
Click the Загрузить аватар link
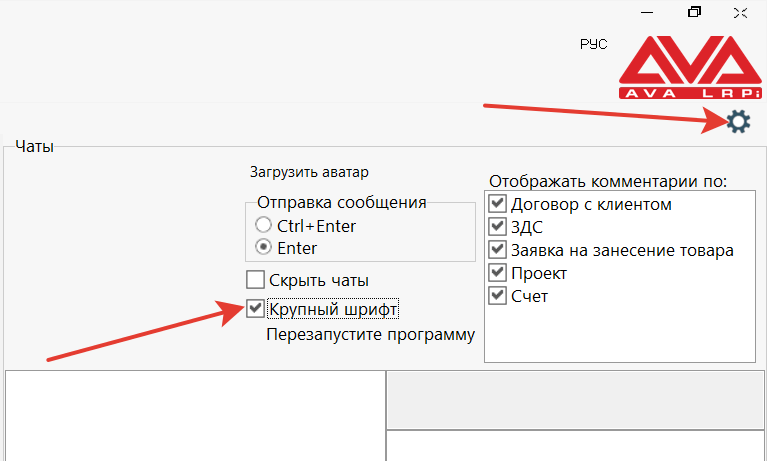309,172
